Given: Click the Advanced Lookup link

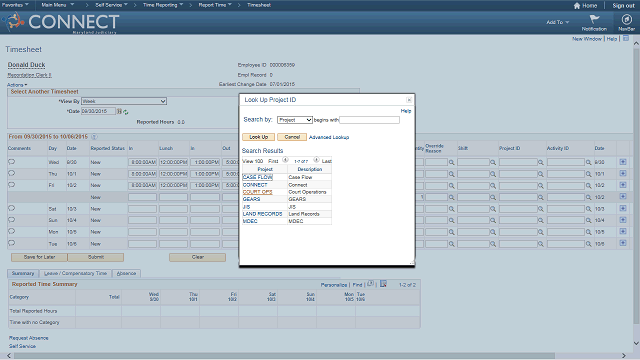Looking at the screenshot, I should (329, 137).
